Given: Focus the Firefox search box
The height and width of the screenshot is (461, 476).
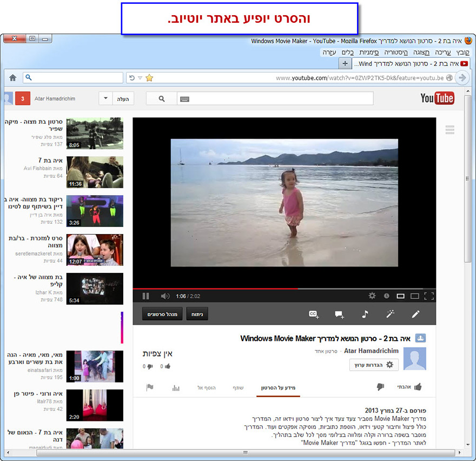Looking at the screenshot, I should (x=73, y=78).
